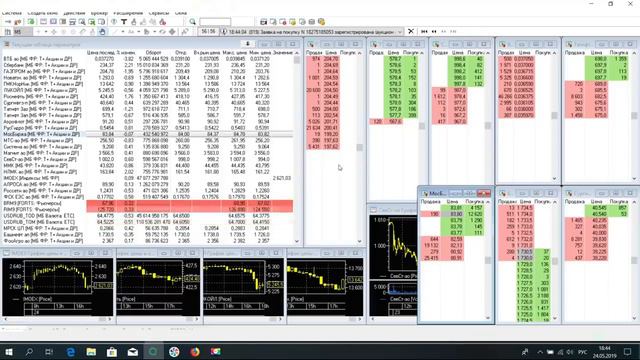Open the Windows Start menu

click(9, 351)
